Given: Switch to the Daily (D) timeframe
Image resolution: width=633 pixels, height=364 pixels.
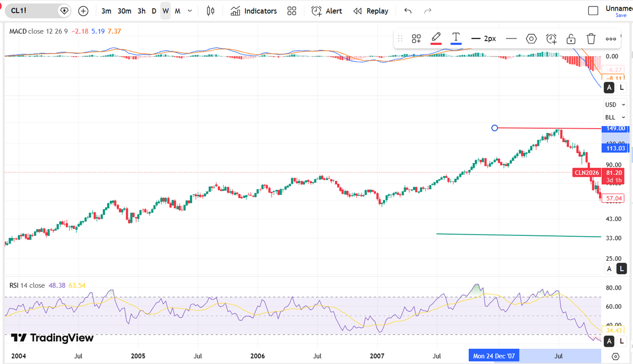Looking at the screenshot, I should pyautogui.click(x=154, y=11).
